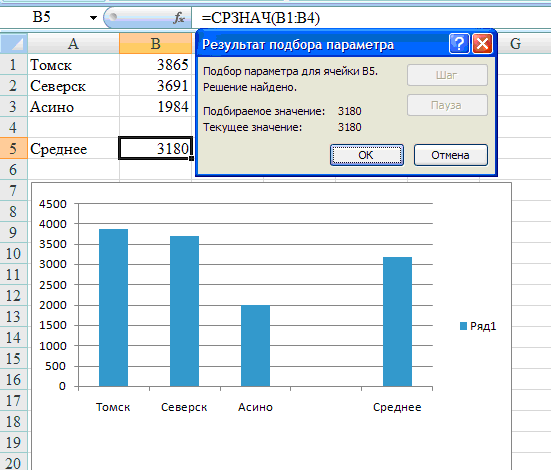Screen dimensions: 551x470
Task: Select row 15 header
Action: coord(13,359)
